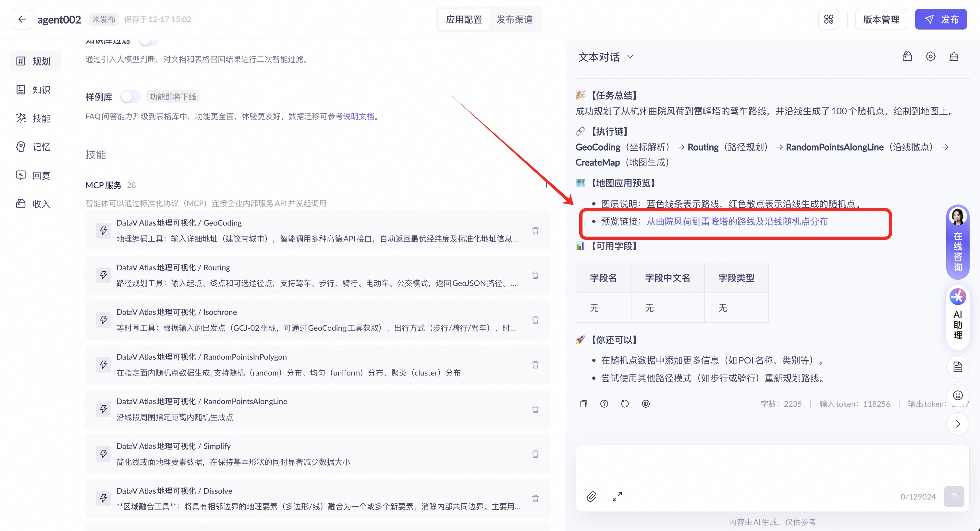The image size is (980, 531).
Task: Open the chat settings gear icon
Action: pos(931,57)
